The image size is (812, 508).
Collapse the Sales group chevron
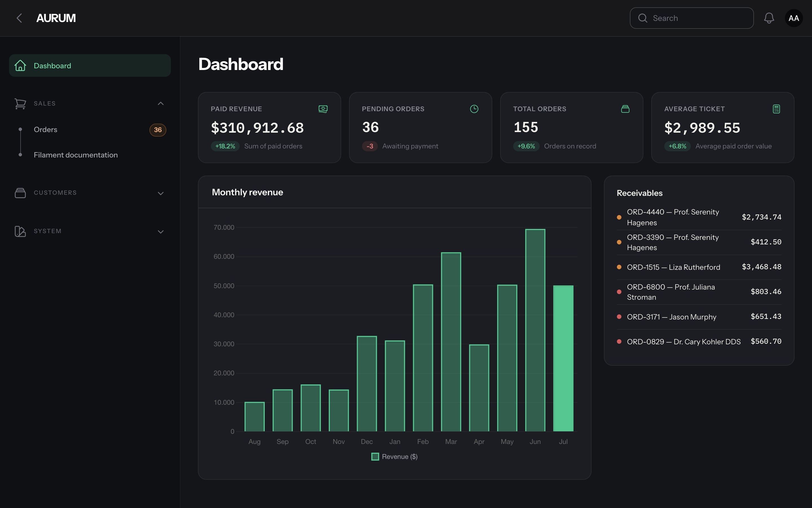tap(161, 104)
